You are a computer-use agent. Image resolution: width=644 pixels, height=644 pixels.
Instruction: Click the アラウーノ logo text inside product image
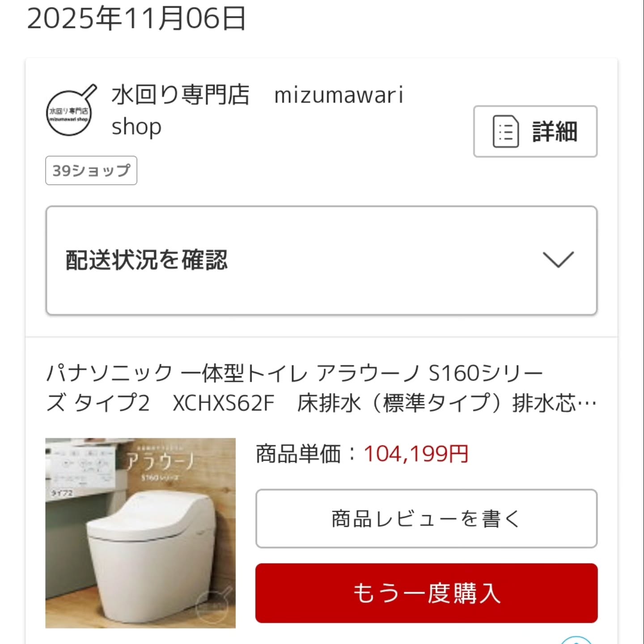(160, 461)
